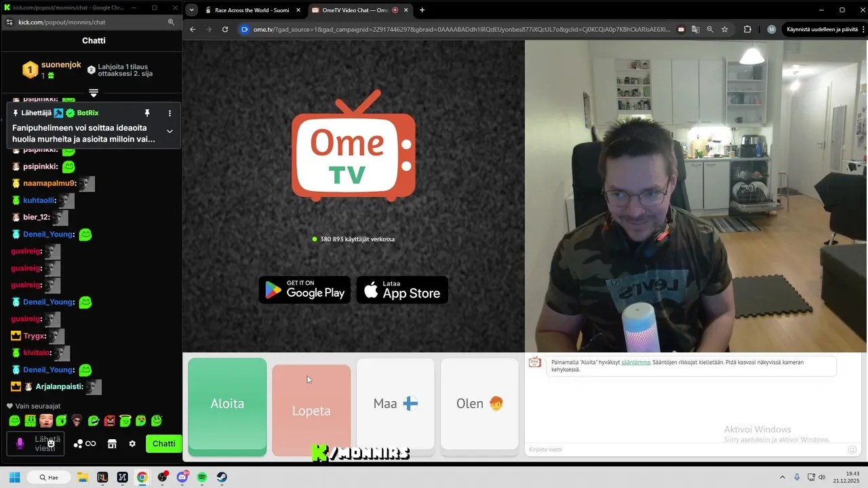Viewport: 868px width, 488px height.
Task: Open Chrome three-dot menu
Action: [x=863, y=29]
